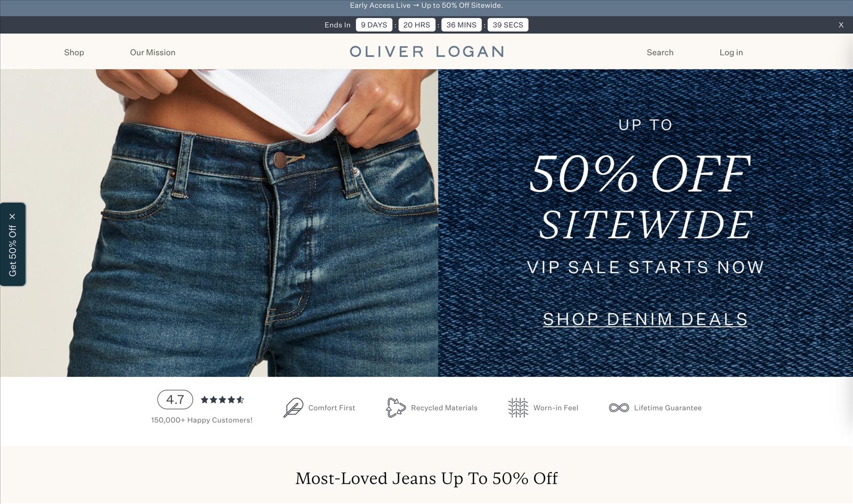Click the Early Access Live announcement bar
Viewport: 853px width, 504px height.
click(426, 6)
